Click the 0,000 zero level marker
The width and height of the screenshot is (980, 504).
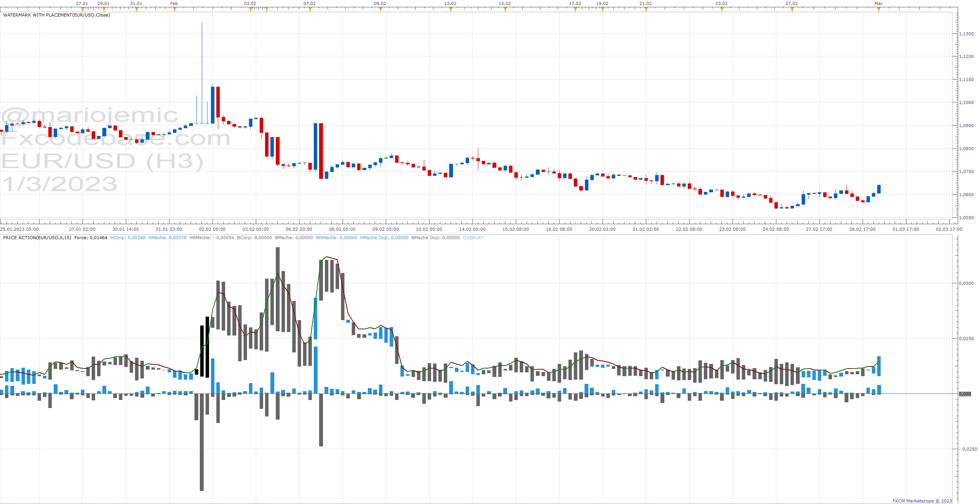pos(965,394)
